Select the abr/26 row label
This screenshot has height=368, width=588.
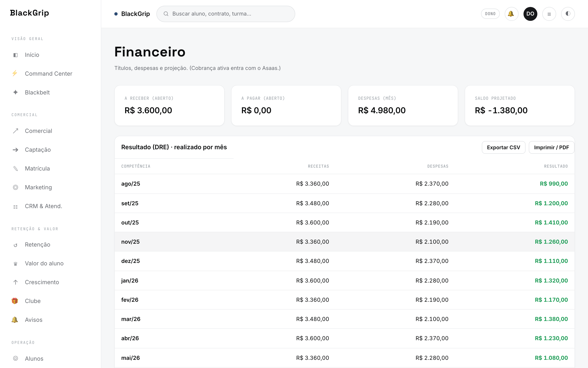pyautogui.click(x=130, y=338)
